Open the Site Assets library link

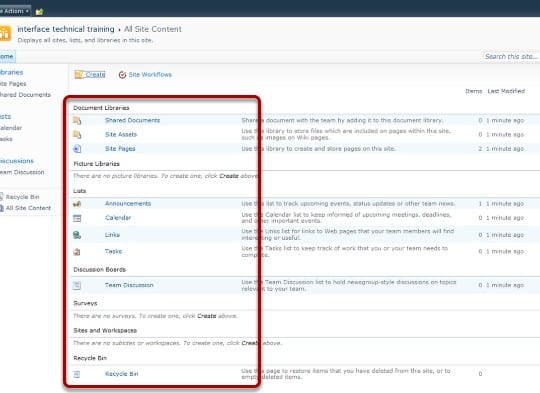[121, 134]
